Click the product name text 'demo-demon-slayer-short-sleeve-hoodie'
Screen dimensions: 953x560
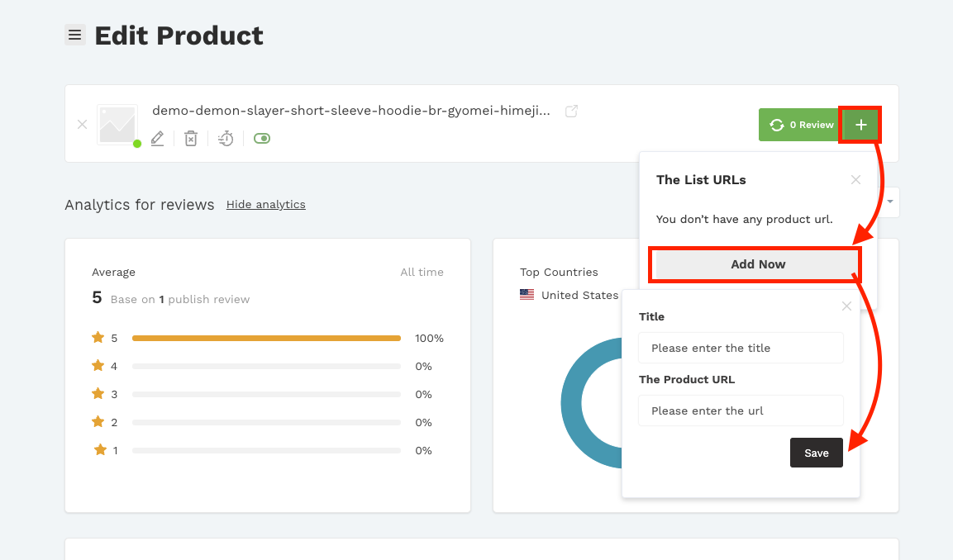(351, 111)
